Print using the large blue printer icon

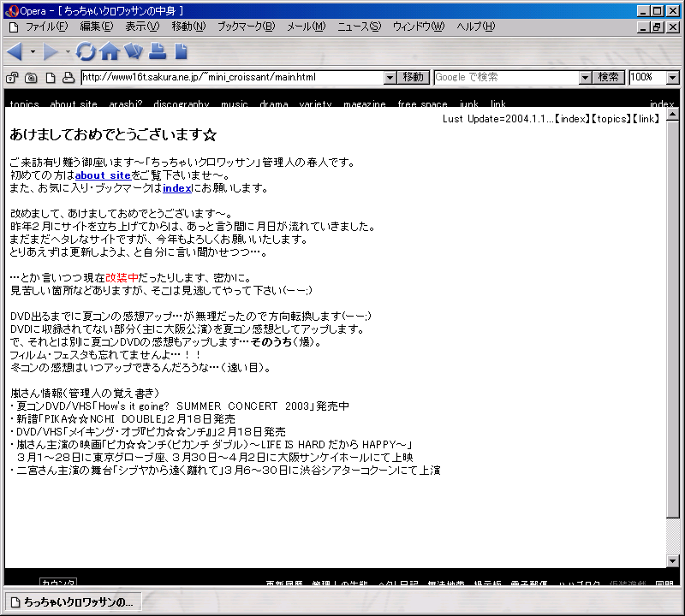pos(158,51)
